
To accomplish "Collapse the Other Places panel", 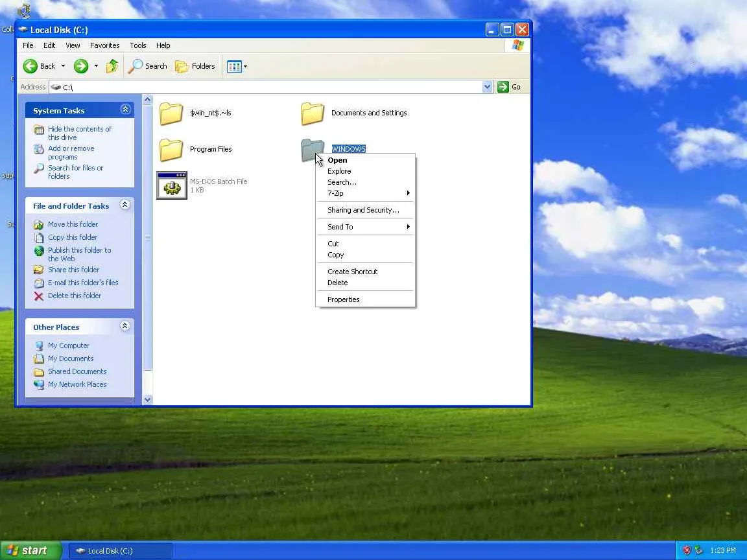I will [x=124, y=326].
